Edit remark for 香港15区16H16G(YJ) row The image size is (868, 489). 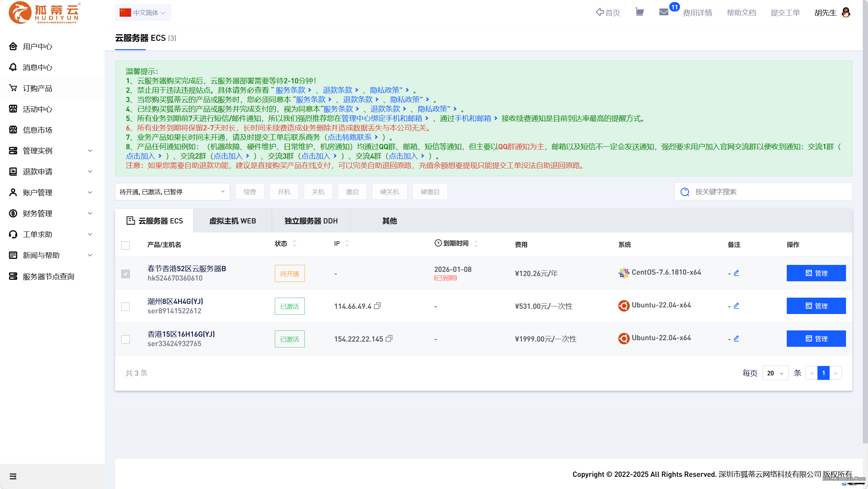tap(736, 338)
